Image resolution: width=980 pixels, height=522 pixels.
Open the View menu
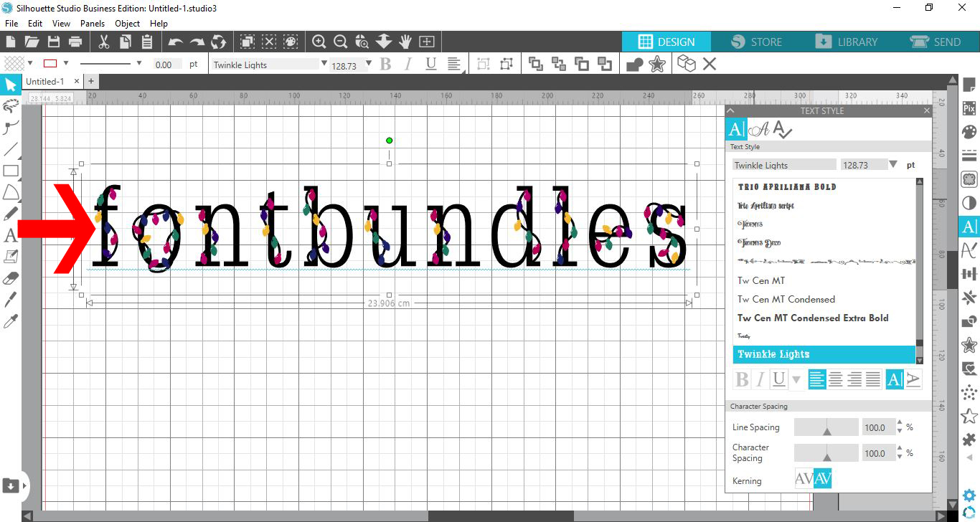point(62,24)
